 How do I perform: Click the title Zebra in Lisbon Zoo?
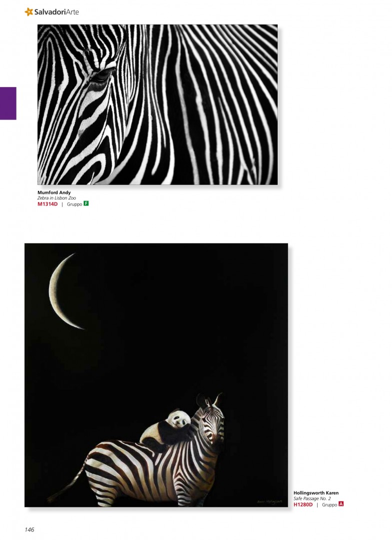coord(57,198)
